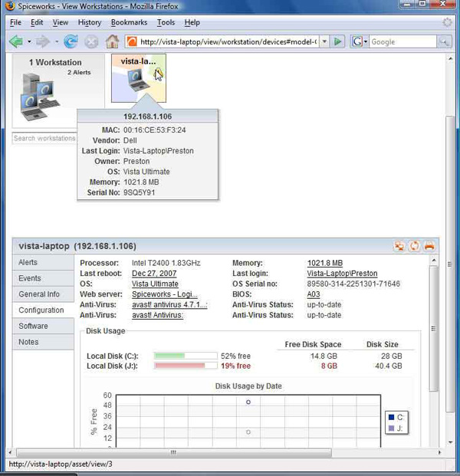Click the remote control icon in device header
The width and height of the screenshot is (460, 476).
399,246
